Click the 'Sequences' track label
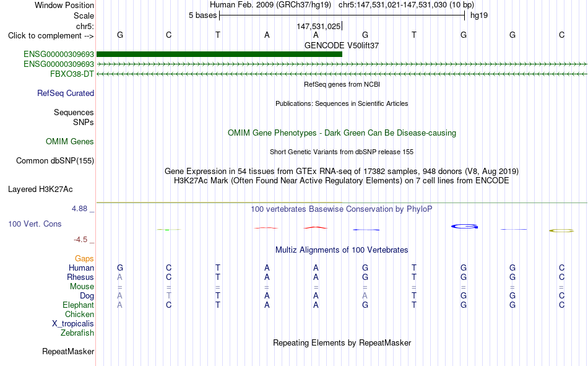 [x=74, y=112]
